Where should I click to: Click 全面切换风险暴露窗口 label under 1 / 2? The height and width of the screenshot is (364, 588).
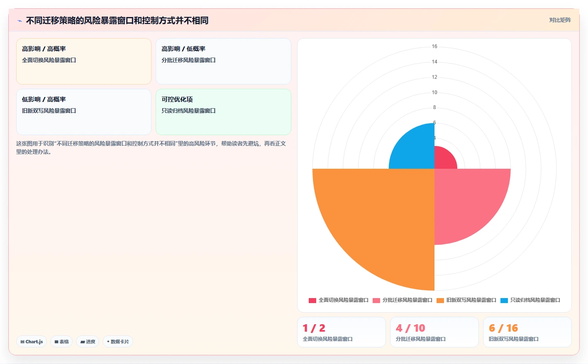(x=327, y=339)
